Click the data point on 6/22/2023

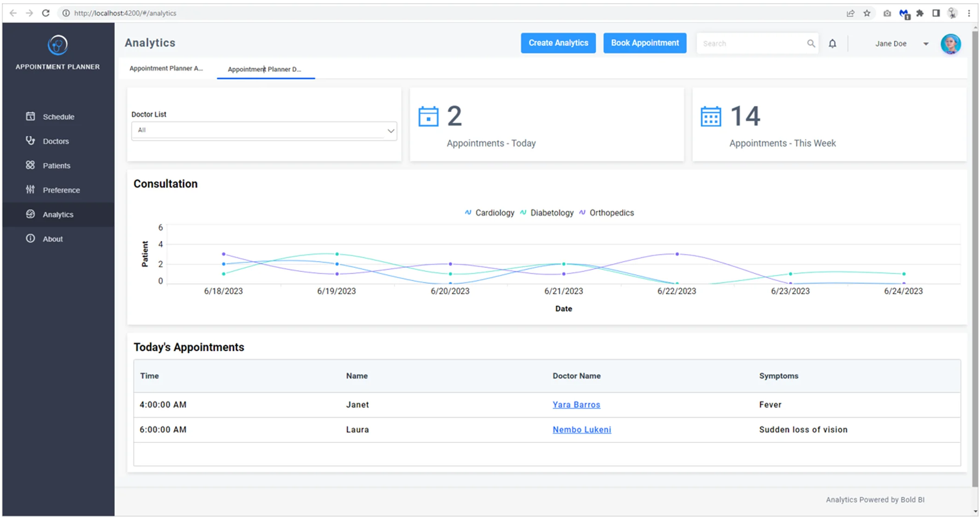pyautogui.click(x=676, y=254)
